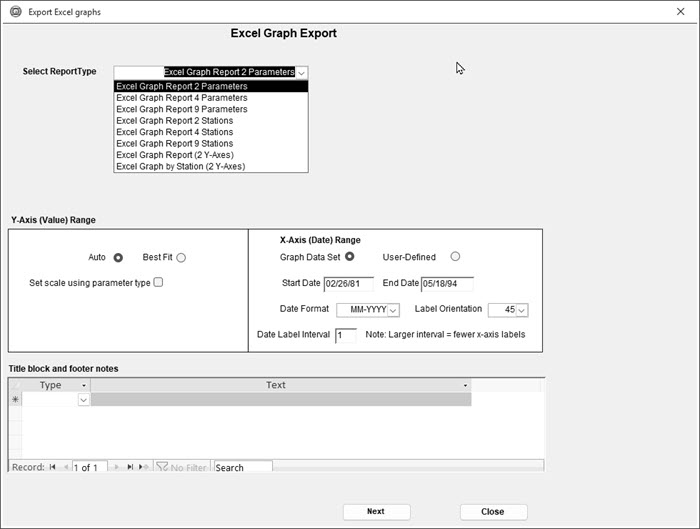Choose Excel Graph Report 2 Parameters option
The height and width of the screenshot is (529, 700).
pos(211,86)
